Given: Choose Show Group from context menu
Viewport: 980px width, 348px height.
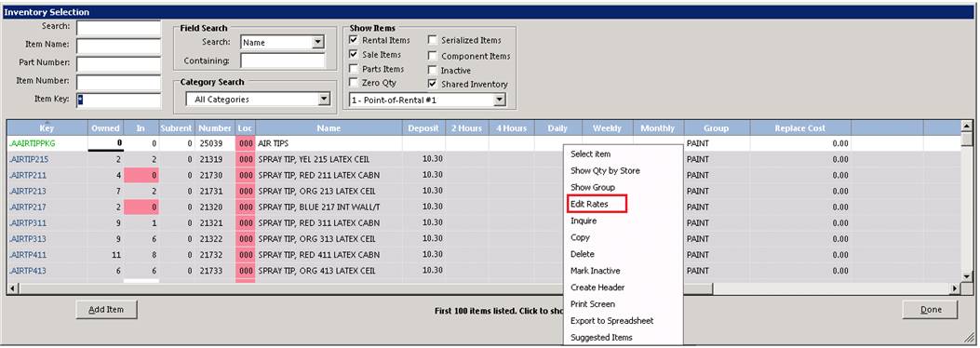Looking at the screenshot, I should pyautogui.click(x=593, y=187).
